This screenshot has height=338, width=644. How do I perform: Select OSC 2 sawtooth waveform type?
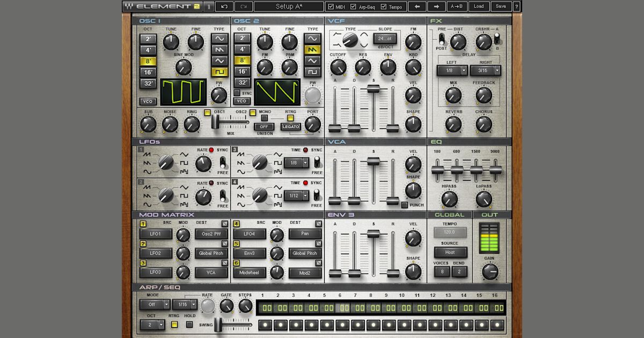tap(313, 49)
